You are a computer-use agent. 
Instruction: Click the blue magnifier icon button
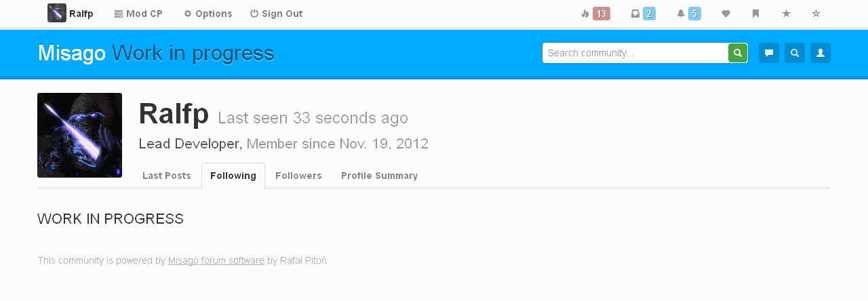[795, 53]
